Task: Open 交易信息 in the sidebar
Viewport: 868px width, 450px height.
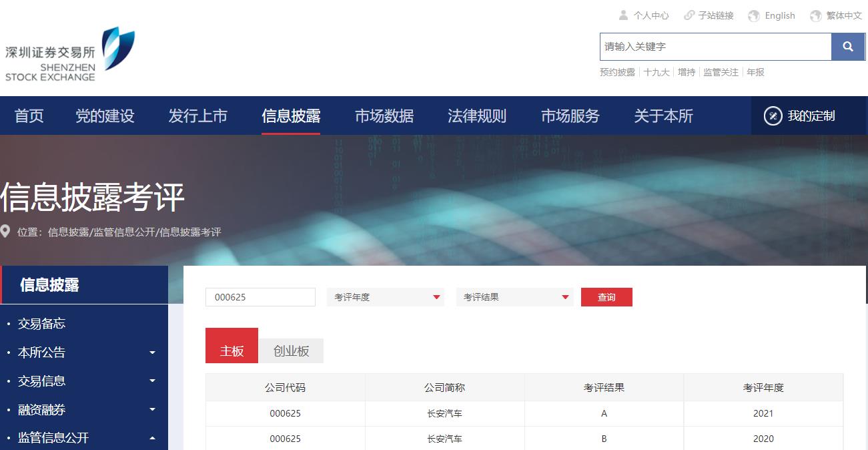Action: (41, 381)
